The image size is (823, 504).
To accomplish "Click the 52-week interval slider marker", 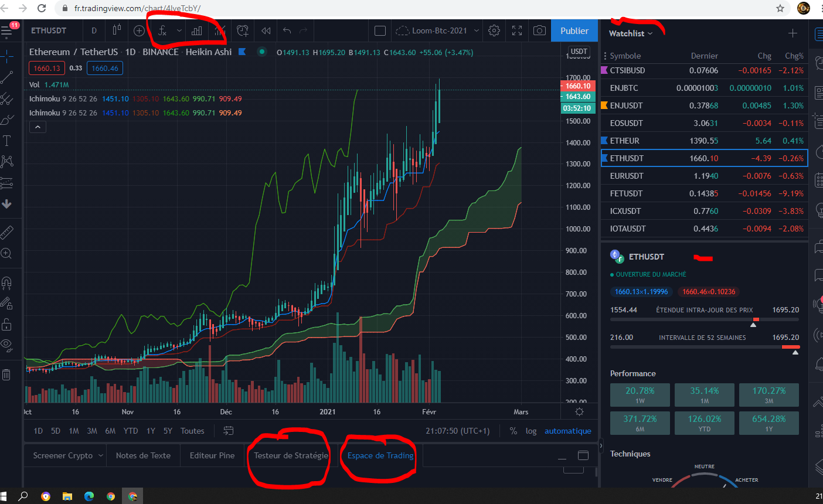I will 795,351.
